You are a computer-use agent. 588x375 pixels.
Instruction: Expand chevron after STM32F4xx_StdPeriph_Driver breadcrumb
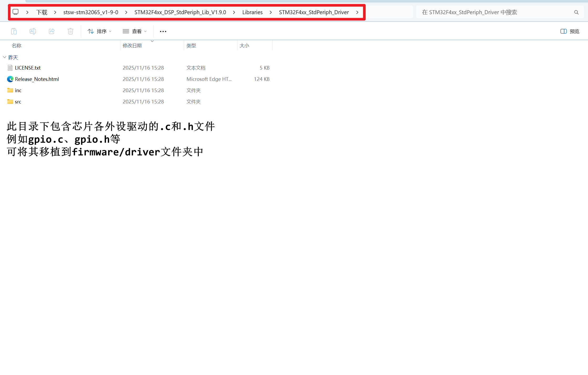pos(357,12)
